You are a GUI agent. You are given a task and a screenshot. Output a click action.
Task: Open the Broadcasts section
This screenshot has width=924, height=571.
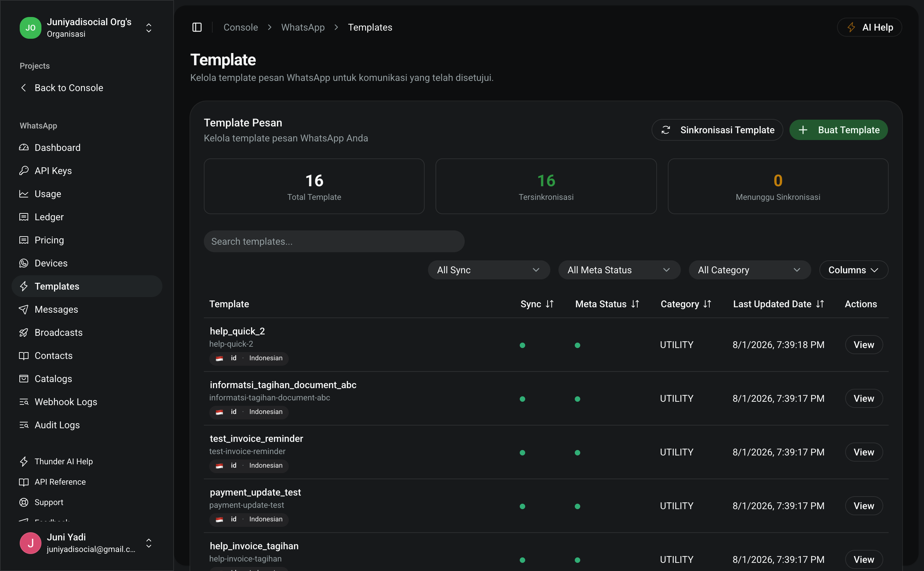[87, 332]
